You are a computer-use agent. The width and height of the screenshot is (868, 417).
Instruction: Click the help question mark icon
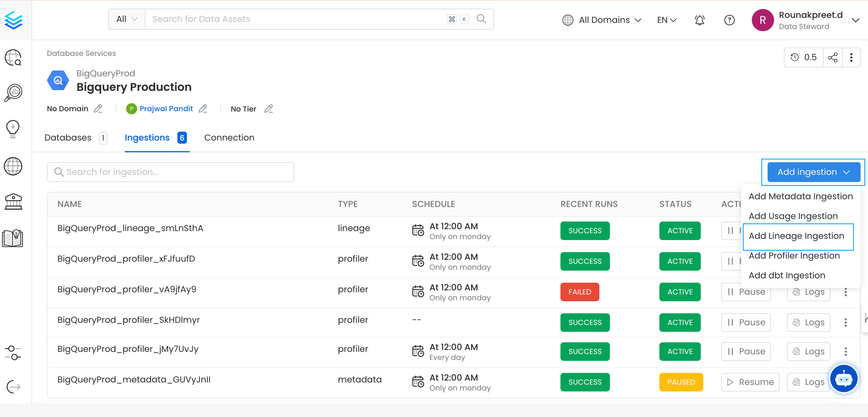click(729, 20)
